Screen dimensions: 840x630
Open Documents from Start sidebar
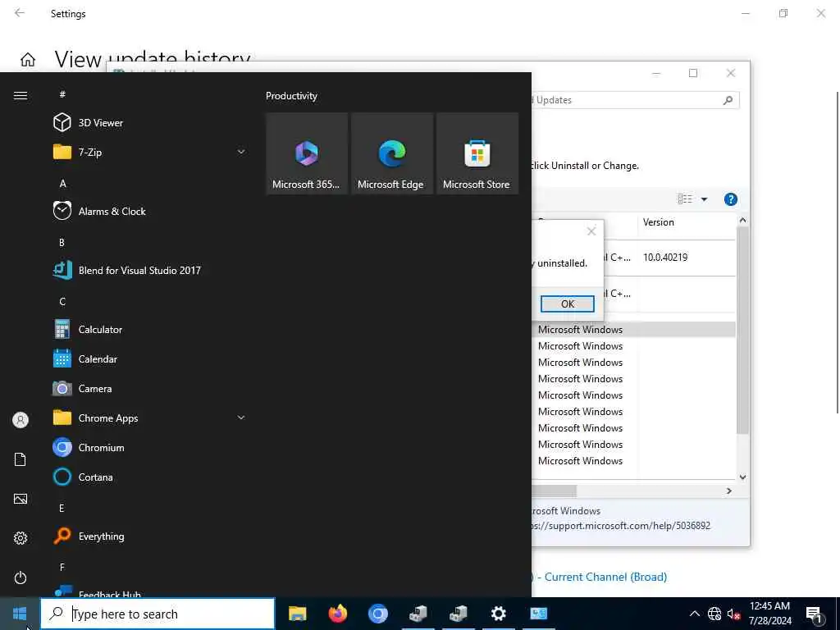21,459
